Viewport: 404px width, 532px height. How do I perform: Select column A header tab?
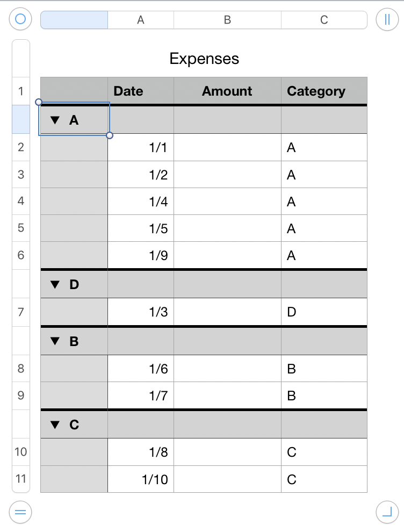141,20
